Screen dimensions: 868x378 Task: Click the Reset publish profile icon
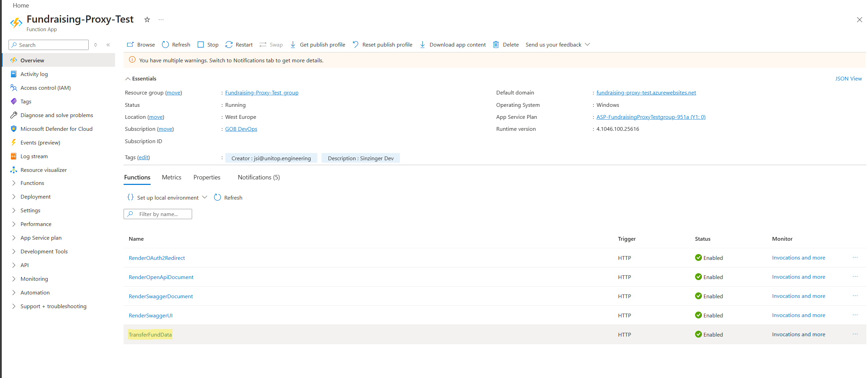(x=355, y=45)
